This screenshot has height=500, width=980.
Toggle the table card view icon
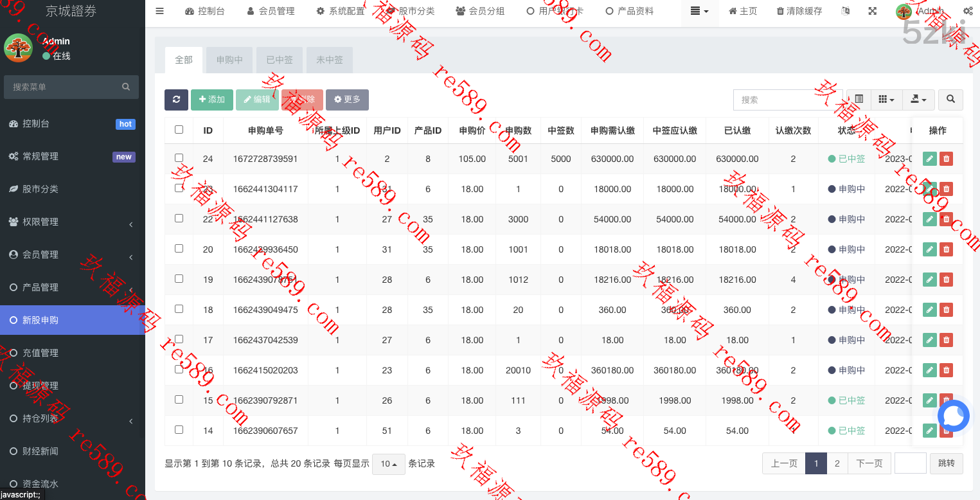tap(859, 100)
